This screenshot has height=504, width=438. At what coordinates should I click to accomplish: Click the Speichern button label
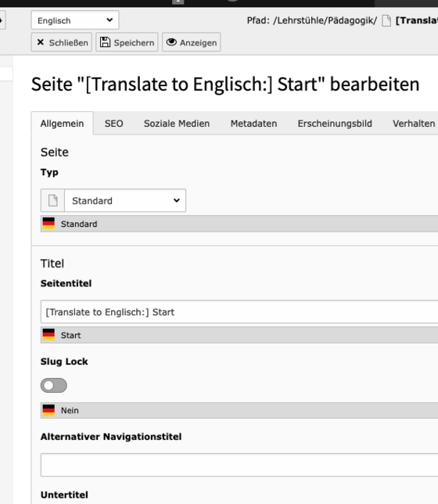click(134, 43)
